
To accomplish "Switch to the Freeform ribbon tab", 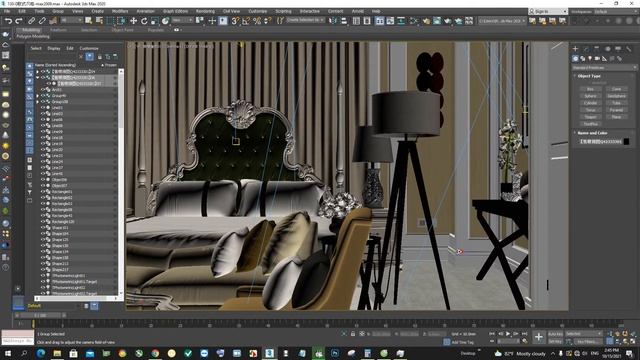I will coord(58,30).
